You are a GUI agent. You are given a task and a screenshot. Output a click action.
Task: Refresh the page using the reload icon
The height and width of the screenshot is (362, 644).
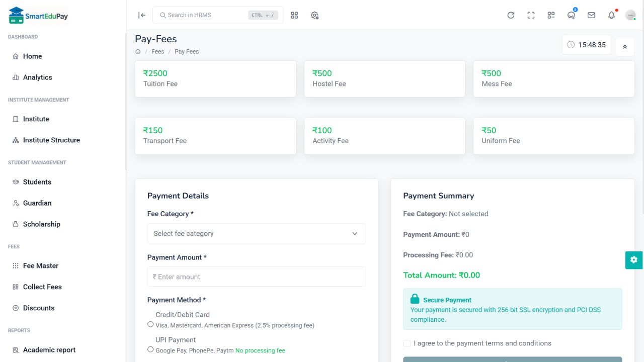pos(511,15)
